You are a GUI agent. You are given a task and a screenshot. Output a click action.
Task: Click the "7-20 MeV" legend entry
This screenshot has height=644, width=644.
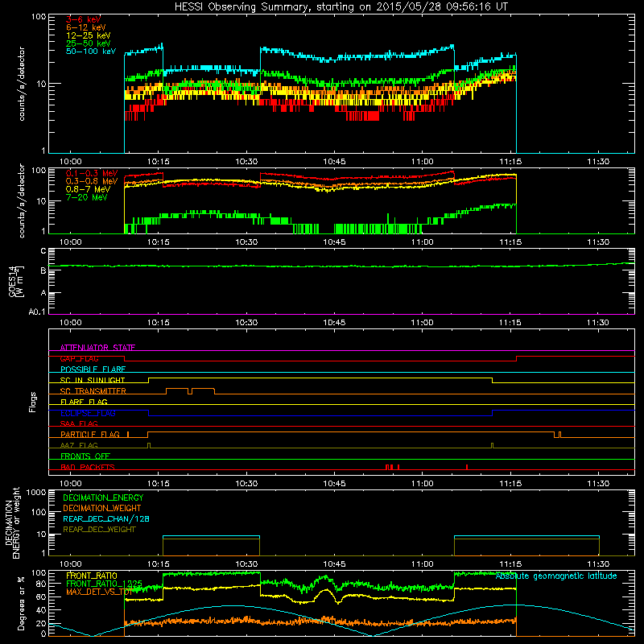point(87,197)
